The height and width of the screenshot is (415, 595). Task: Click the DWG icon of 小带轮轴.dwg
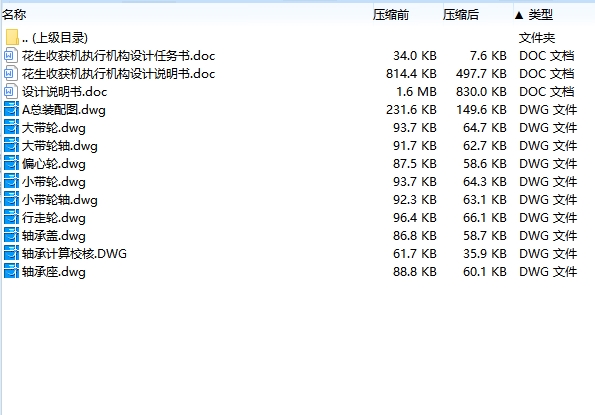(11, 200)
